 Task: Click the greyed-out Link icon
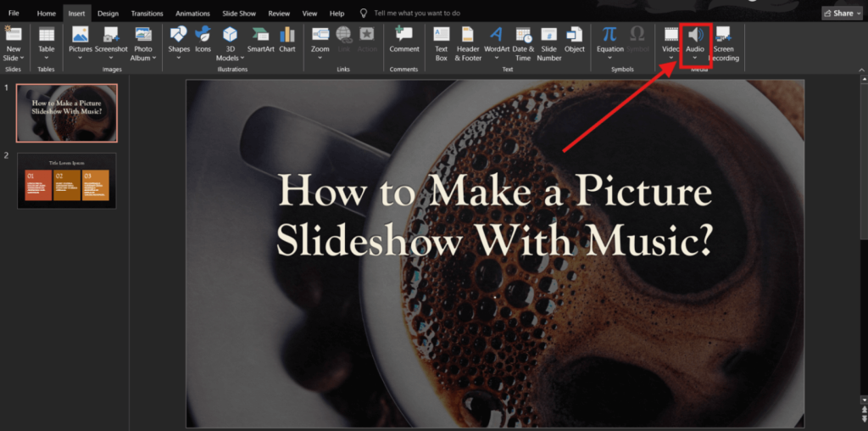344,34
